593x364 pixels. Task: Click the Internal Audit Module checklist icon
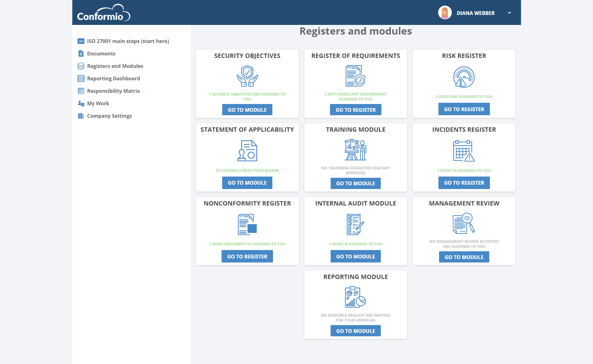(x=356, y=225)
